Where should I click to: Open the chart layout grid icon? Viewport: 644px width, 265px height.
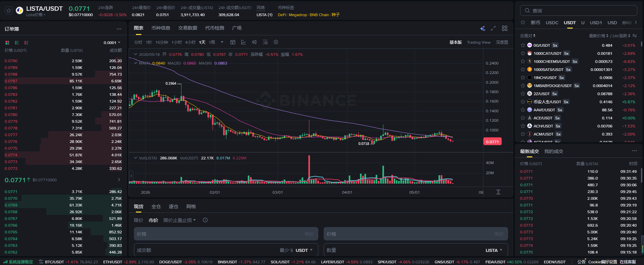[505, 28]
